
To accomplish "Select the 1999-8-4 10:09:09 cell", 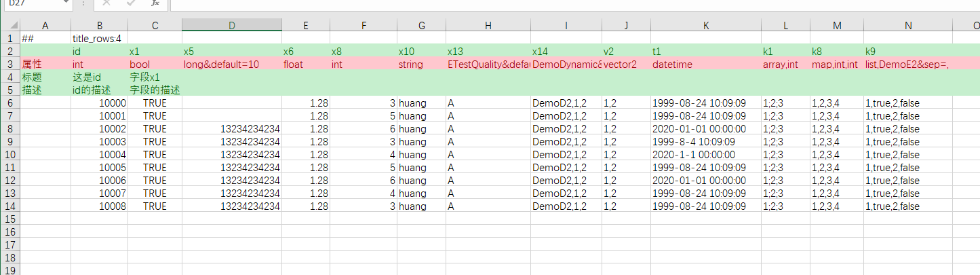I will (705, 141).
